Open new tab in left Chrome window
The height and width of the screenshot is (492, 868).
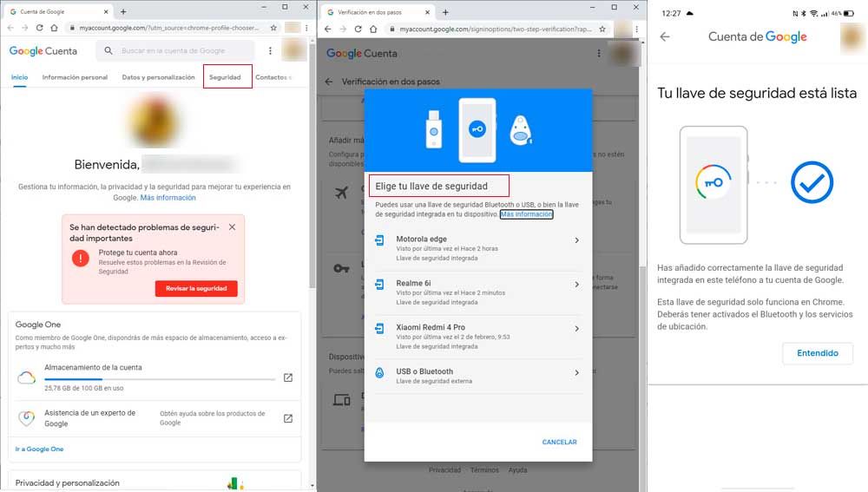123,11
